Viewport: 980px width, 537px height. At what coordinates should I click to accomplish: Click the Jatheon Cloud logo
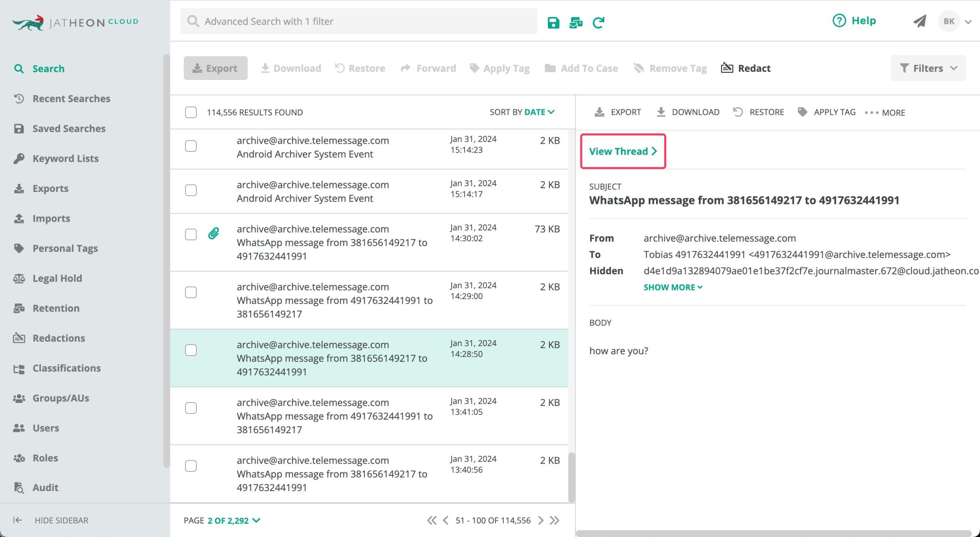click(x=75, y=21)
